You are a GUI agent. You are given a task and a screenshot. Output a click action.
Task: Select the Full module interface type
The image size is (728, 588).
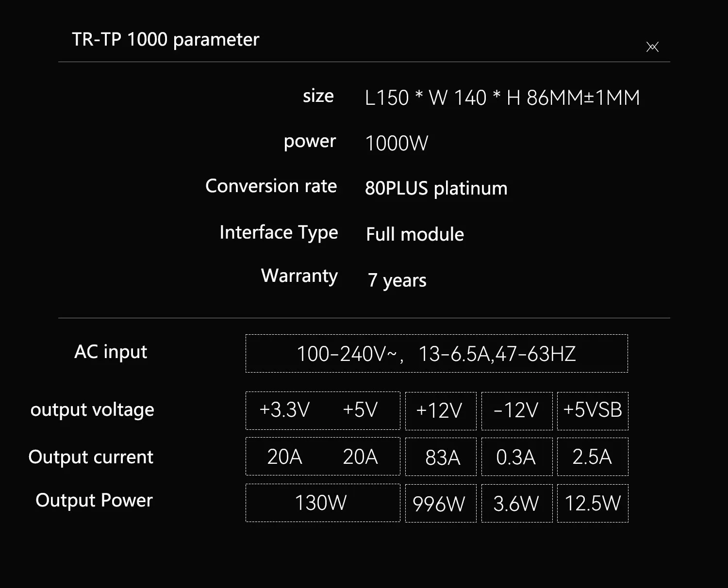tap(415, 234)
